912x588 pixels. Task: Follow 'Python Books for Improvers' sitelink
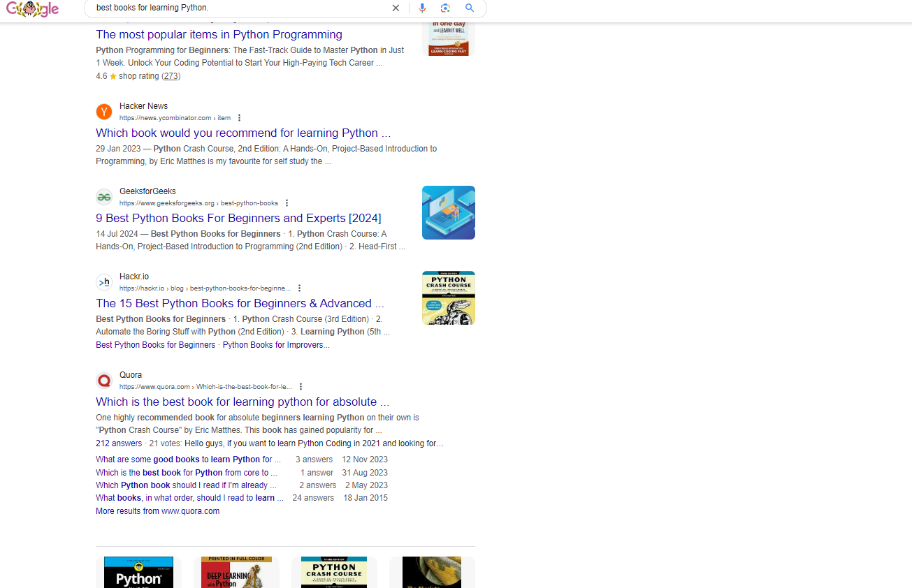click(276, 345)
